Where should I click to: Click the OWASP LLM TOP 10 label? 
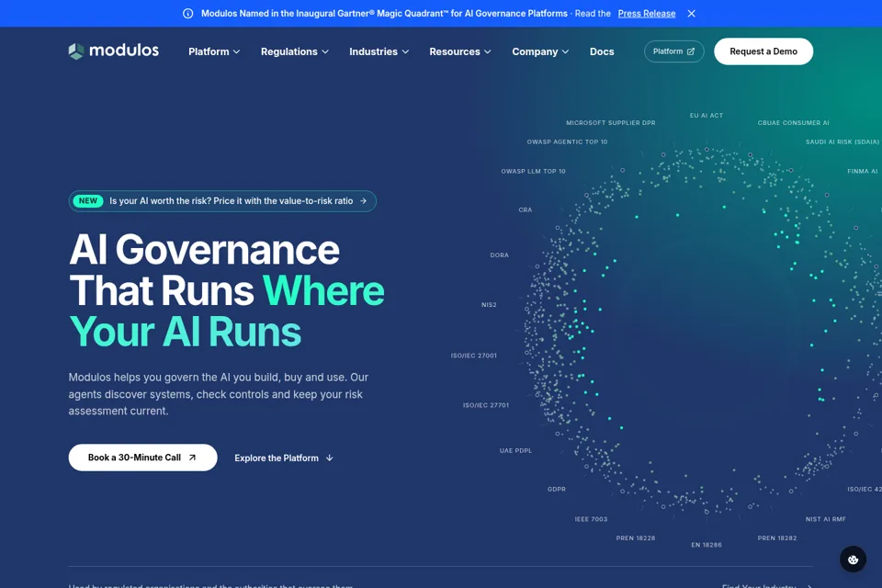coord(533,171)
